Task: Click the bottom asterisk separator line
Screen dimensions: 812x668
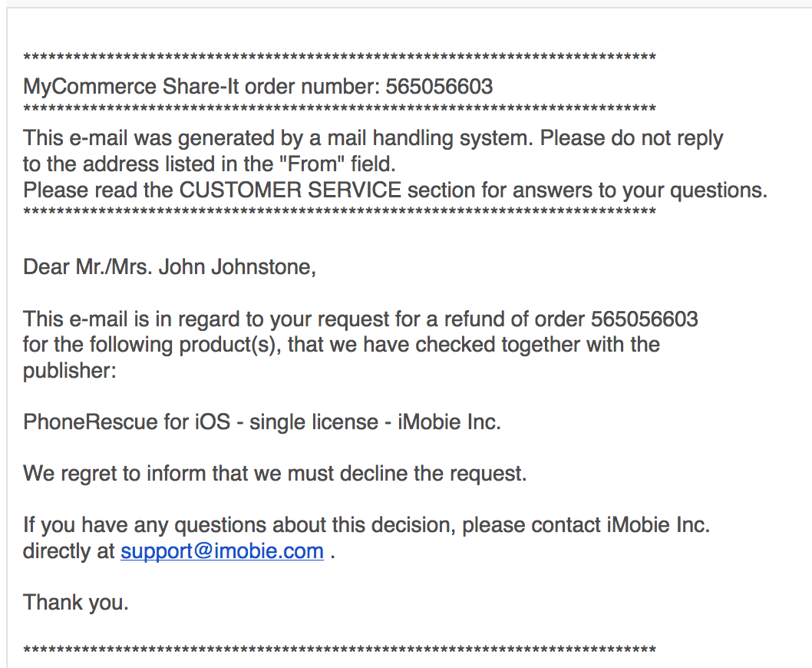Action: (339, 650)
